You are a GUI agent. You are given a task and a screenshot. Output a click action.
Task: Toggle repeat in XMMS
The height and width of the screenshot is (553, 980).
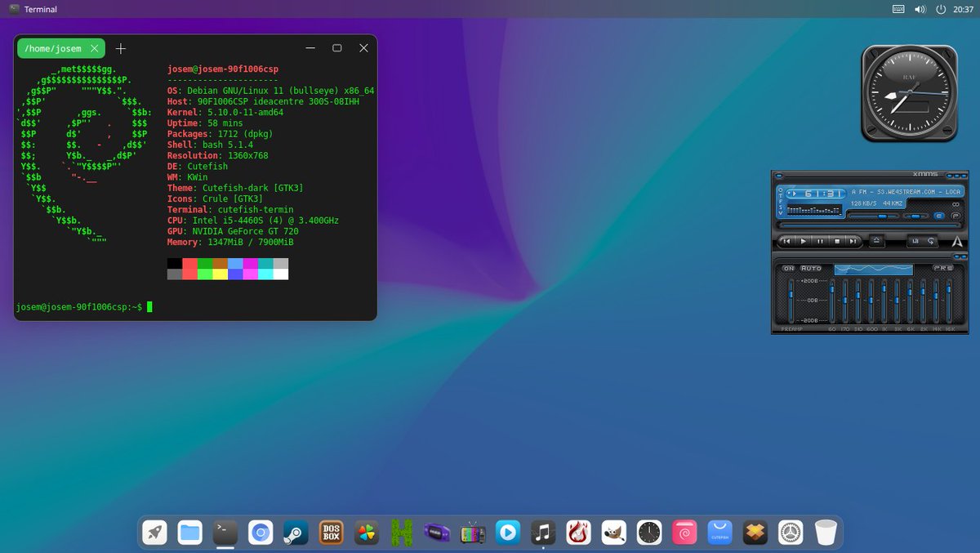click(931, 241)
